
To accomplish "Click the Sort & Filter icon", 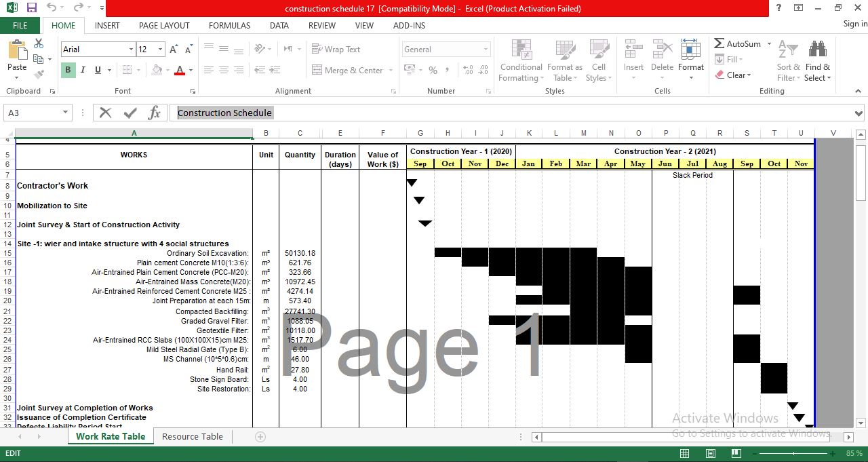I will tap(788, 49).
